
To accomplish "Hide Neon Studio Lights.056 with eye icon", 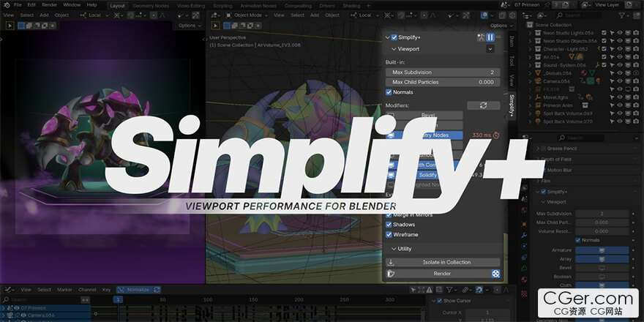I will point(619,33).
